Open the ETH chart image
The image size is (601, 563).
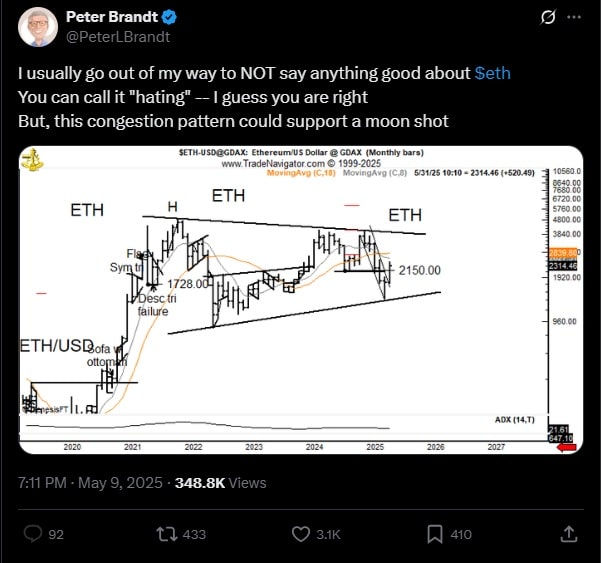click(x=301, y=300)
